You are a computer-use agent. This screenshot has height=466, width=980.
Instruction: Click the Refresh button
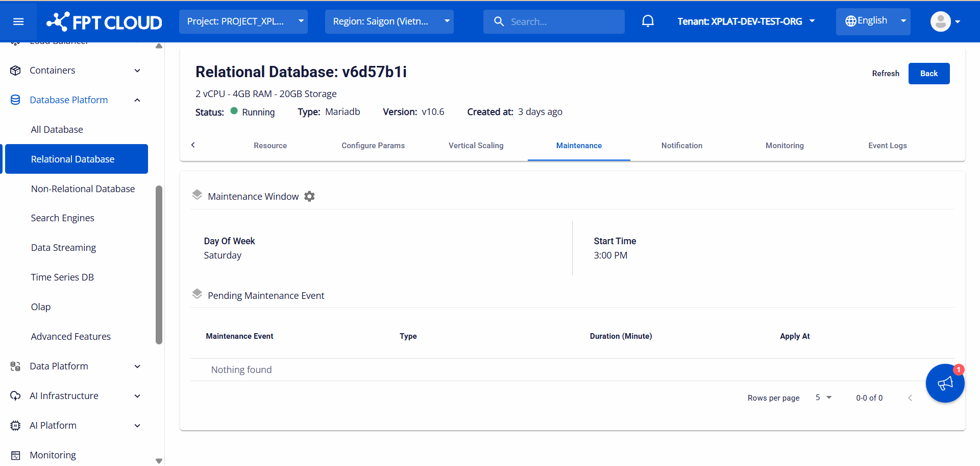pos(886,74)
